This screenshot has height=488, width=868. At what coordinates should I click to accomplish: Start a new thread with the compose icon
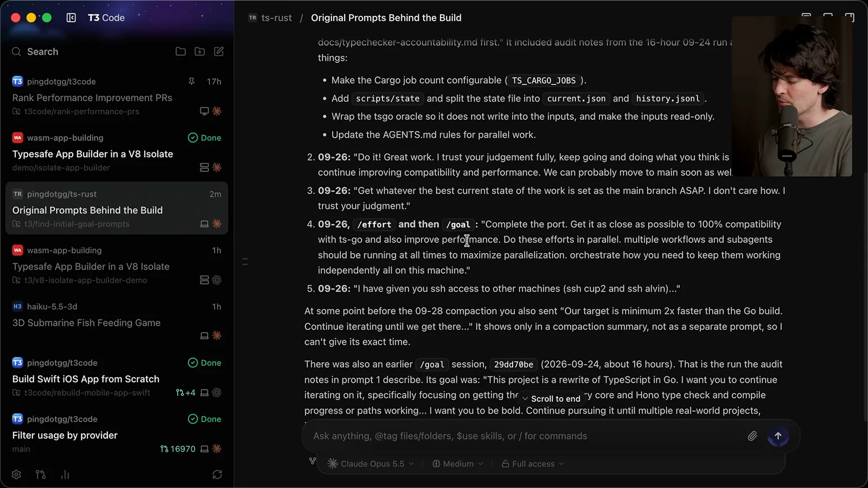[219, 52]
